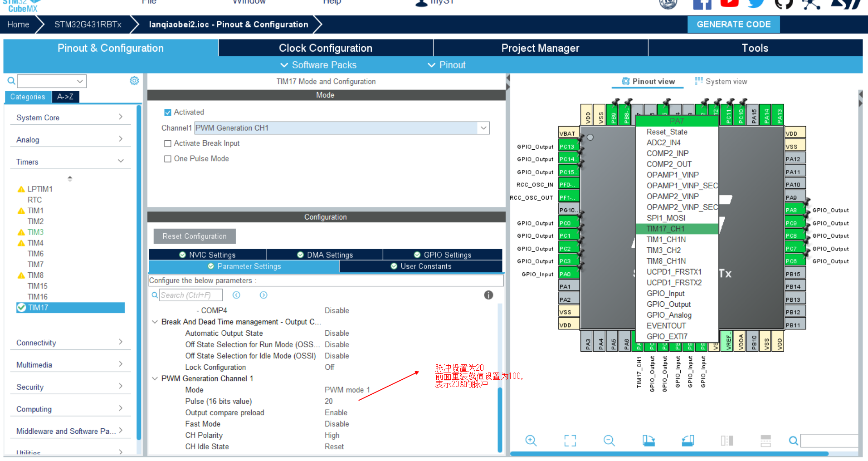Image resolution: width=868 pixels, height=461 pixels.
Task: Go to the Home breadcrumb
Action: (18, 25)
